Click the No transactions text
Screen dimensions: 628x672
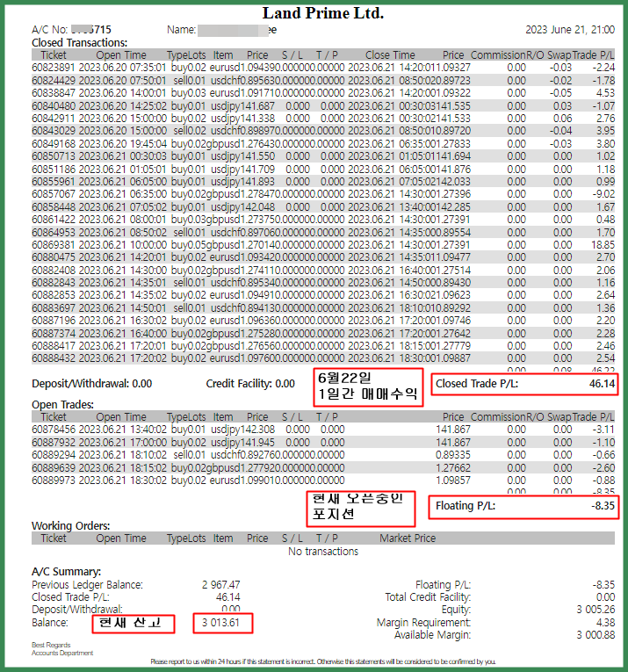[323, 551]
